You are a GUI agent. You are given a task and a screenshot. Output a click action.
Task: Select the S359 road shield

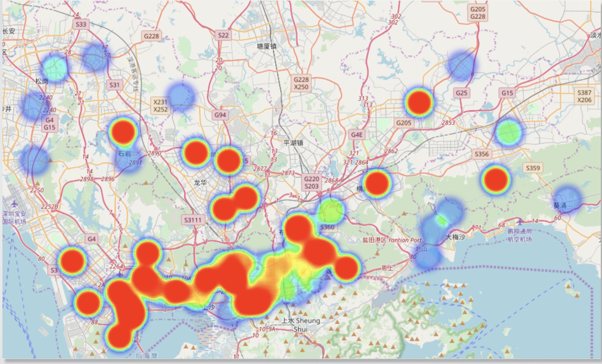click(x=533, y=168)
